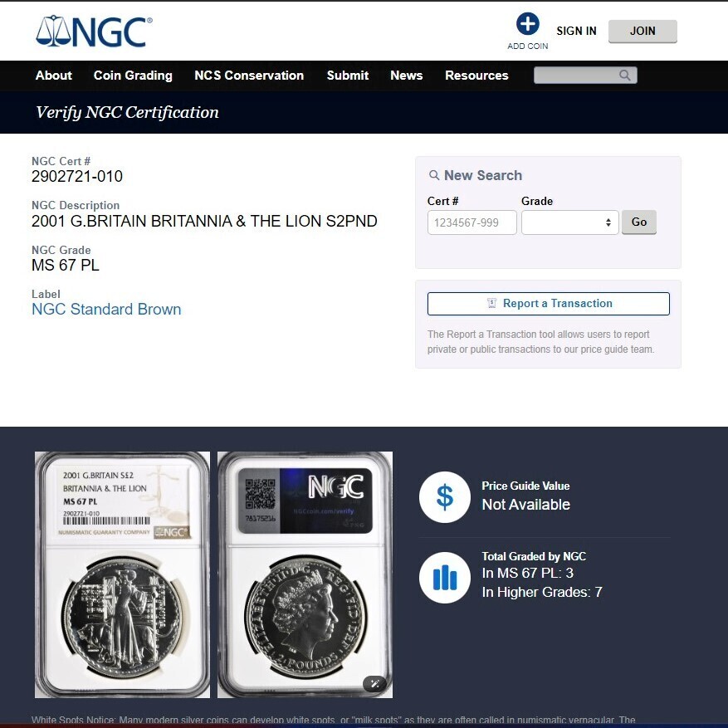
Task: Click the NGC scales logo
Action: tap(94, 31)
